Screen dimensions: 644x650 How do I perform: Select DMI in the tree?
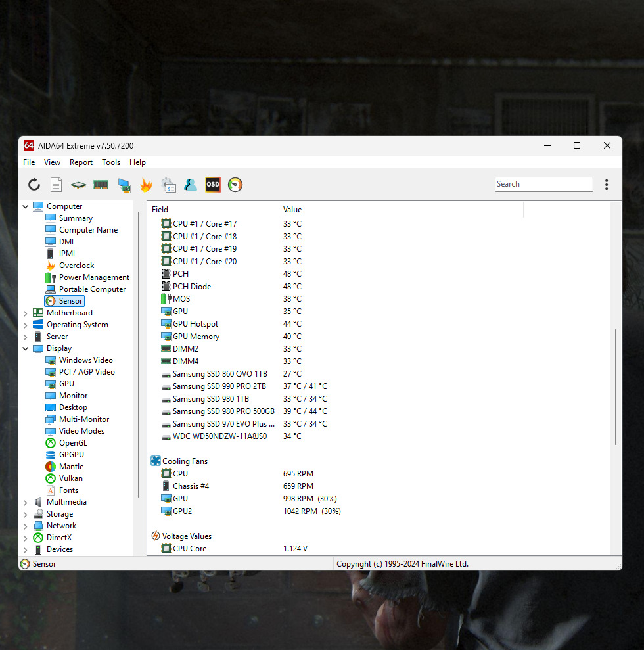(66, 242)
